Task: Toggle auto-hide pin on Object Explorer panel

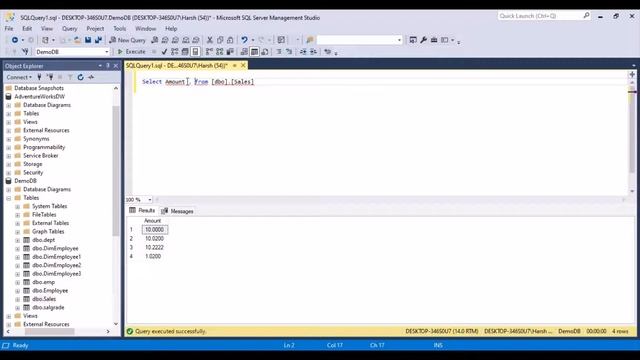Action: [x=108, y=66]
